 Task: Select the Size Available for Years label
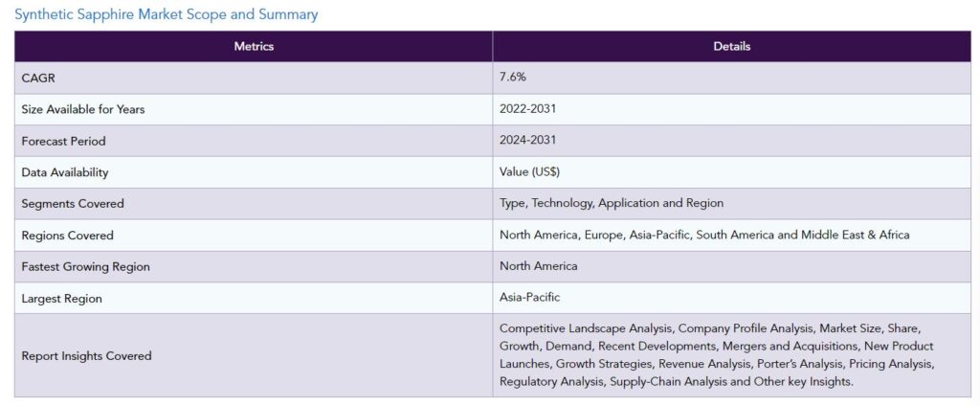tap(83, 109)
